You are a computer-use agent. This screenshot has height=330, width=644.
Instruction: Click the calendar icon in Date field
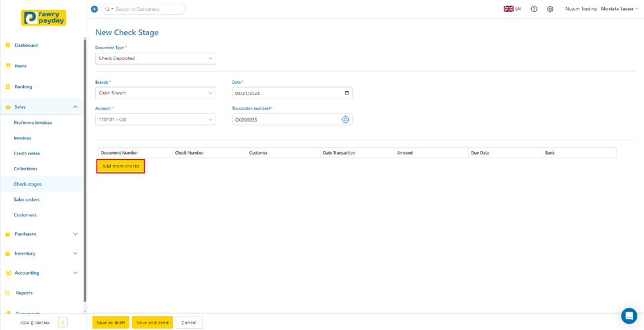coord(347,93)
